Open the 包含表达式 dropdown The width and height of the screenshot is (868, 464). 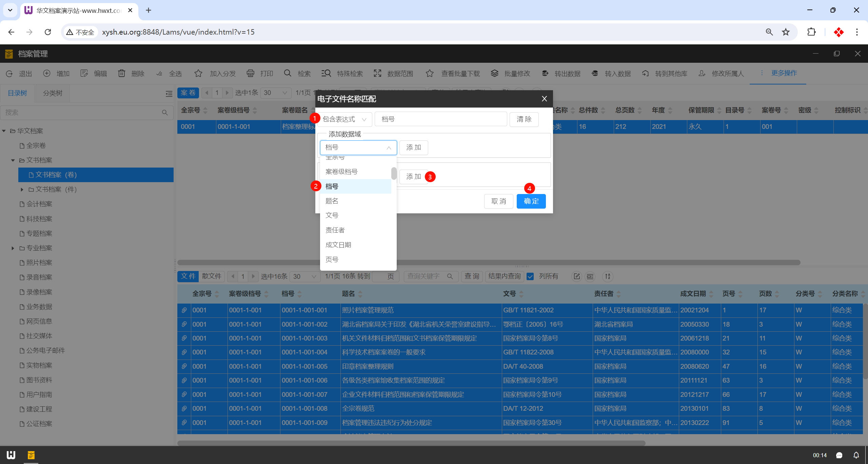coord(344,119)
